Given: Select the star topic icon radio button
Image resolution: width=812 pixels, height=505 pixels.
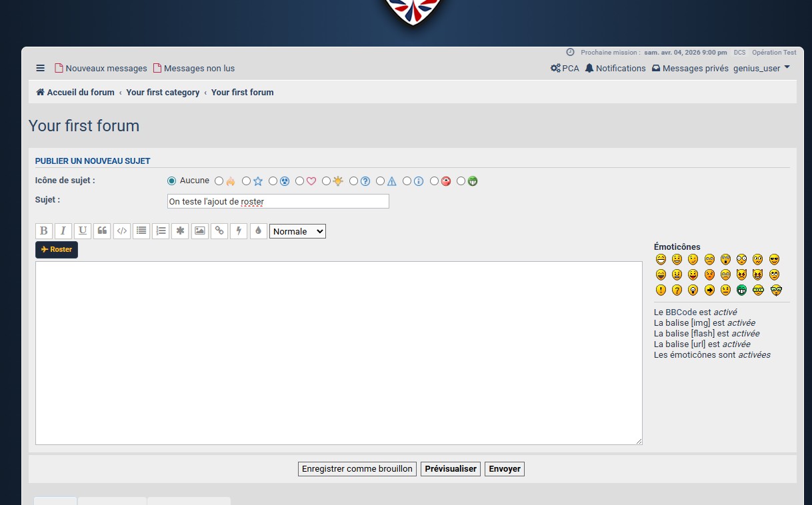Looking at the screenshot, I should click(x=247, y=181).
